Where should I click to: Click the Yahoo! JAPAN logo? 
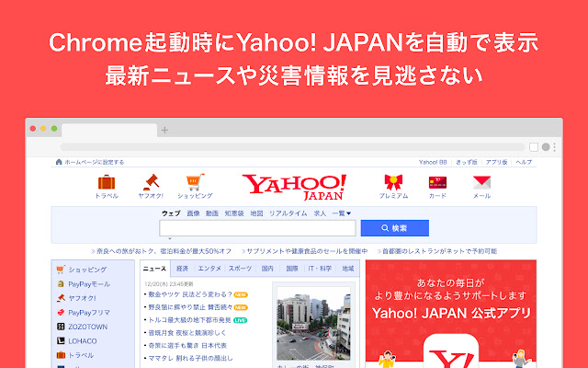tap(294, 187)
